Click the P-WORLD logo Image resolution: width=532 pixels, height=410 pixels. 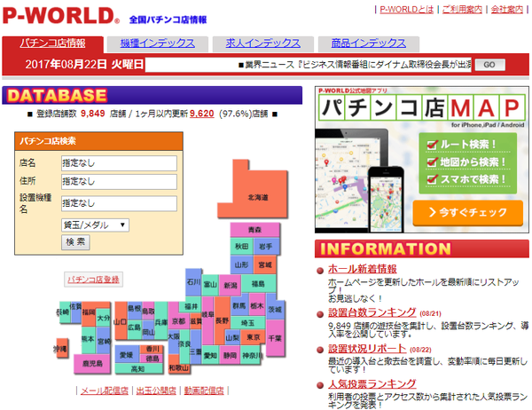[x=61, y=16]
